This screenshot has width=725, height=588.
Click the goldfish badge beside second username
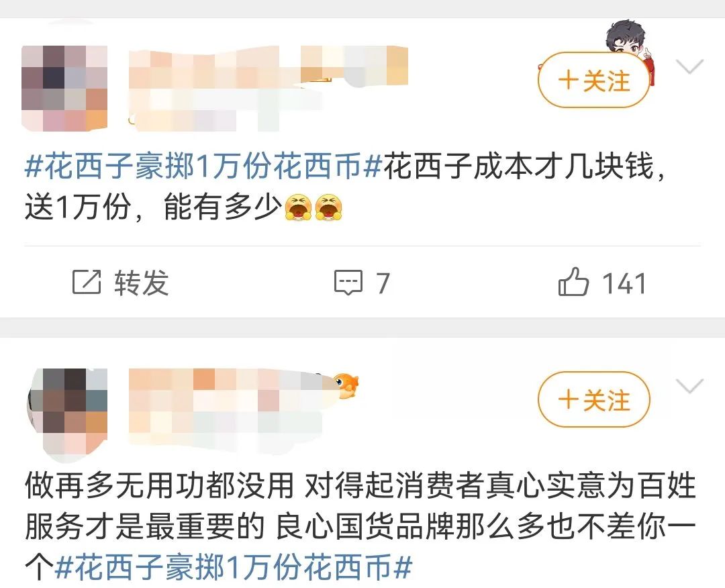pyautogui.click(x=346, y=385)
